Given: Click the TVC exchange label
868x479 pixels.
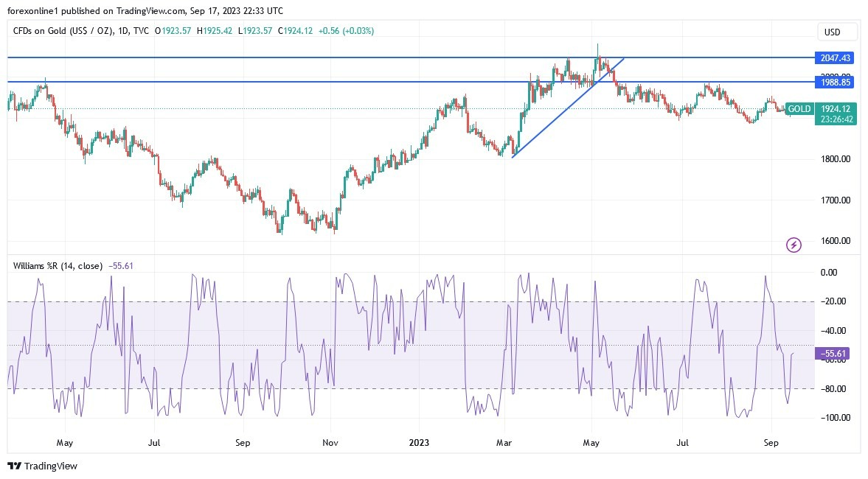Looking at the screenshot, I should pos(139,31).
